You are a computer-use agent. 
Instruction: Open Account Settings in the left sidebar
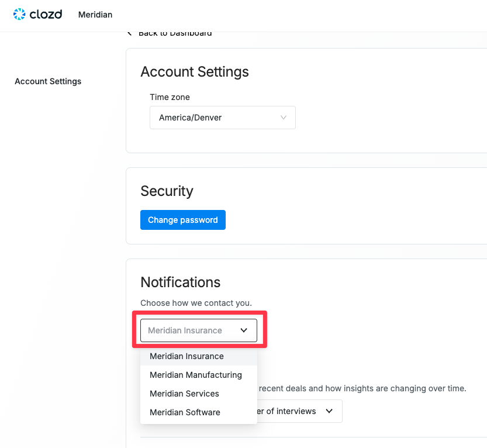click(48, 81)
